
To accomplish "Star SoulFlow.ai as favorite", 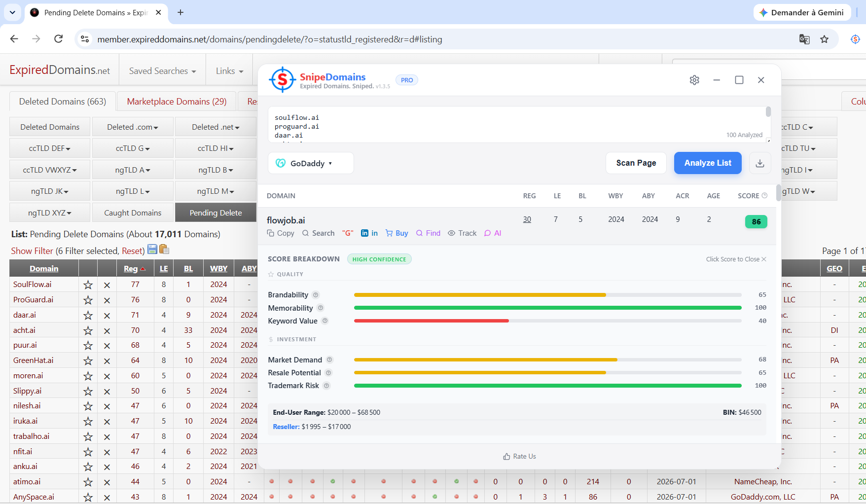I will point(88,285).
